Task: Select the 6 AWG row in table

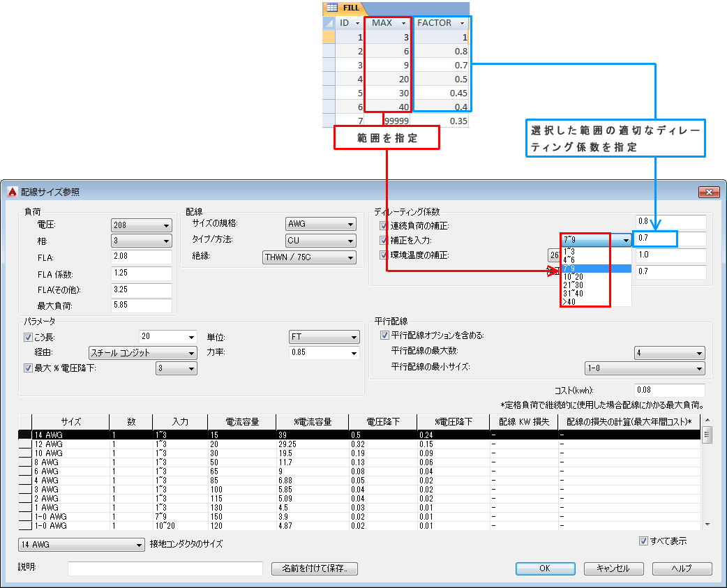Action: [359, 472]
